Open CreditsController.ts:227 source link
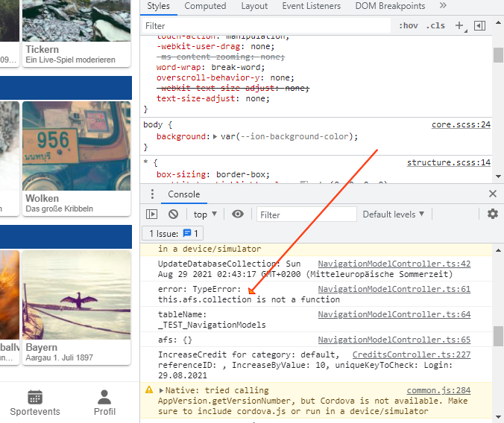 412,354
